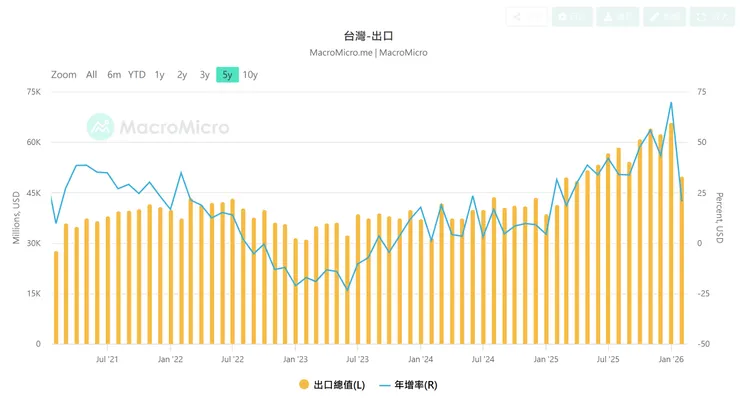This screenshot has width=740, height=402.
Task: Click the 30K left axis label
Action: click(x=34, y=243)
